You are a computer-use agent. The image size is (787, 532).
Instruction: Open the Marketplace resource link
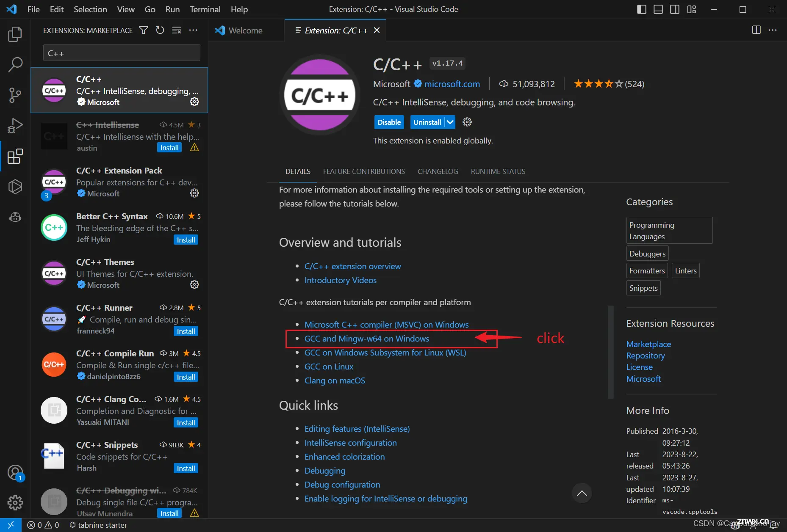(x=648, y=344)
